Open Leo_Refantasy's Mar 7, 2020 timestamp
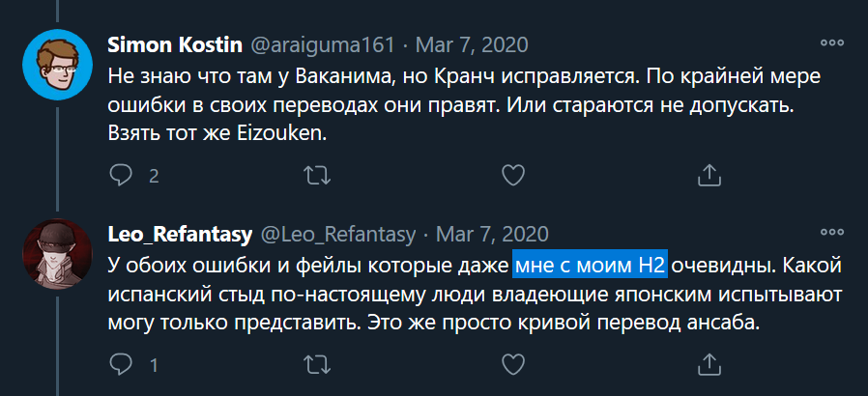The width and height of the screenshot is (868, 396). point(492,235)
